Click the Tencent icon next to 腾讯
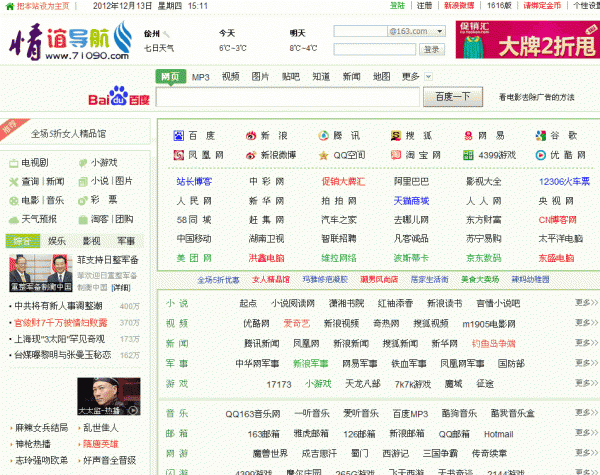Screen dimensions: 600x475 [323, 135]
